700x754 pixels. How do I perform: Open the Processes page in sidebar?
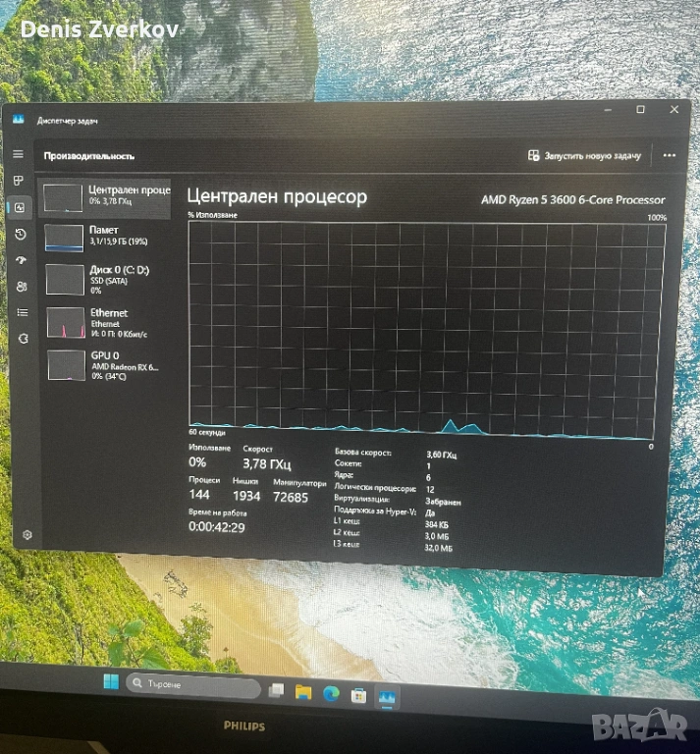pyautogui.click(x=19, y=181)
